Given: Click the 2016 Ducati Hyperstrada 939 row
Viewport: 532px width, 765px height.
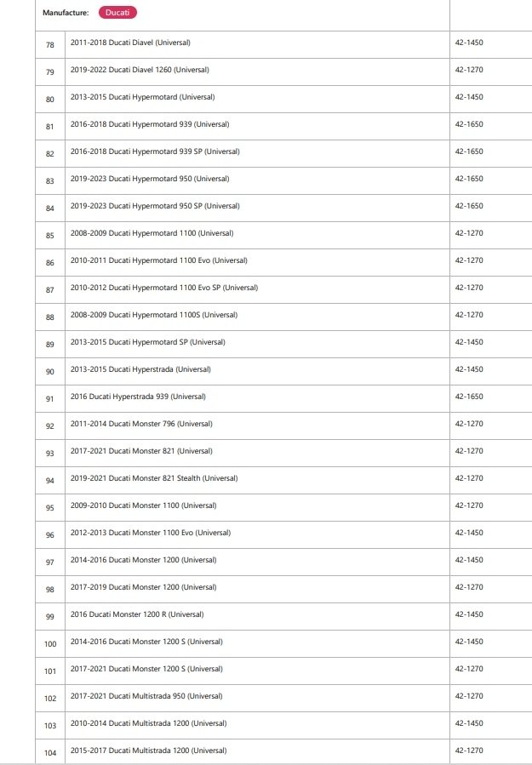Looking at the screenshot, I should click(x=138, y=397).
